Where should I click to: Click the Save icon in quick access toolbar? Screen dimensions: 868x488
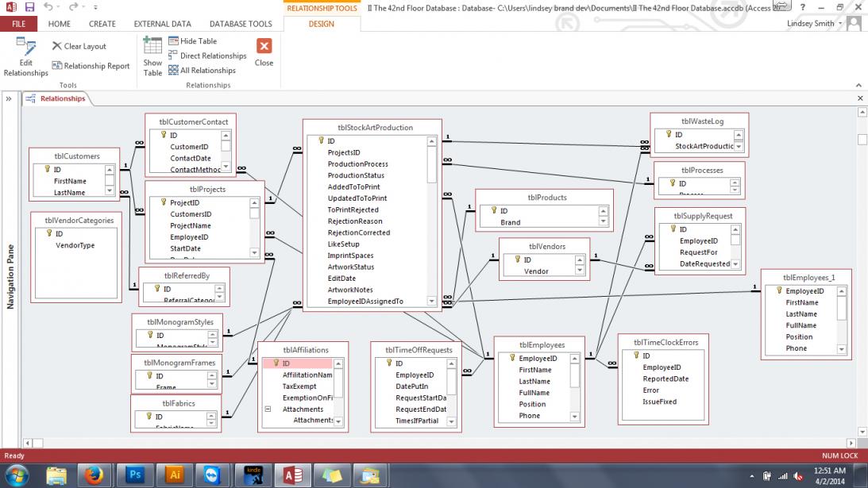(x=30, y=7)
